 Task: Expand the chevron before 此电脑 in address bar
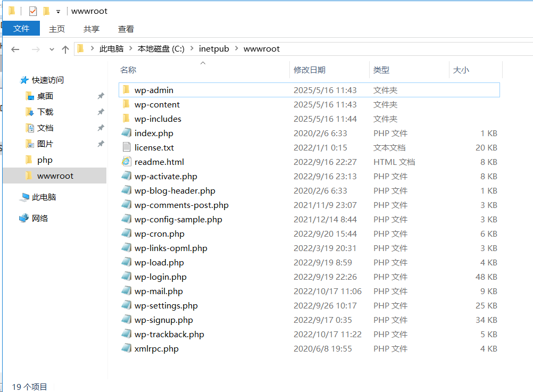tap(92, 48)
